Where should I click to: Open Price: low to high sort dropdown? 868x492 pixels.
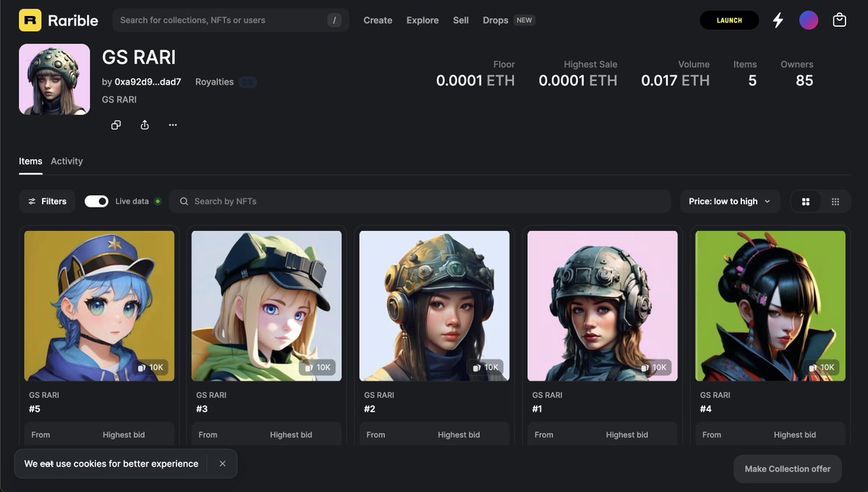(x=730, y=201)
